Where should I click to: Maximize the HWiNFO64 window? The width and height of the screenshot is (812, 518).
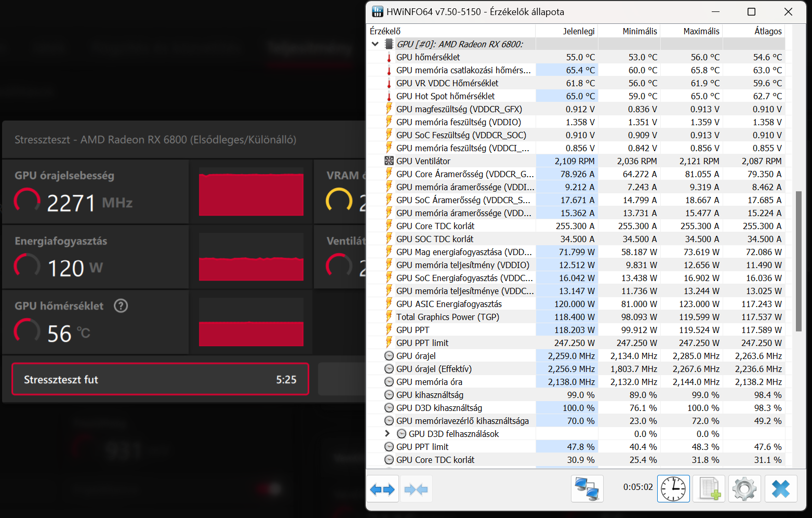tap(751, 11)
